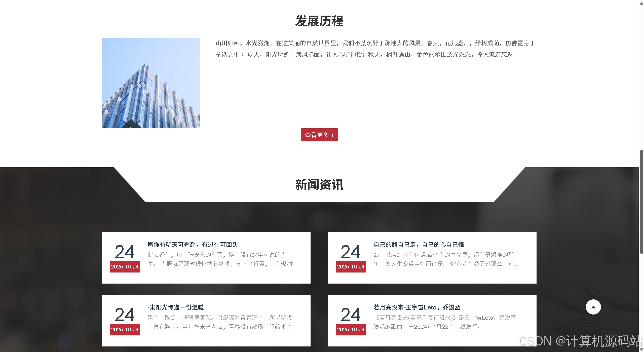Image resolution: width=644 pixels, height=352 pixels.
Task: Click the scrollbar down arrow
Action: coord(641,349)
